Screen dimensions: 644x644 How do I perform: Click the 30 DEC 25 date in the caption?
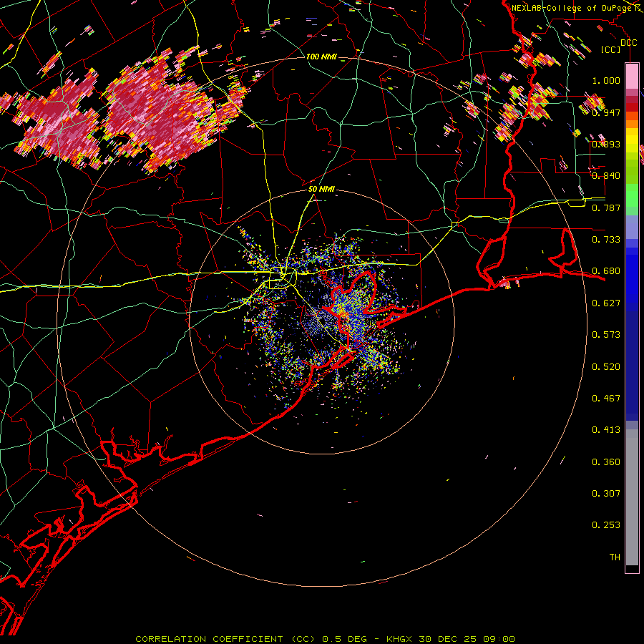coord(448,639)
